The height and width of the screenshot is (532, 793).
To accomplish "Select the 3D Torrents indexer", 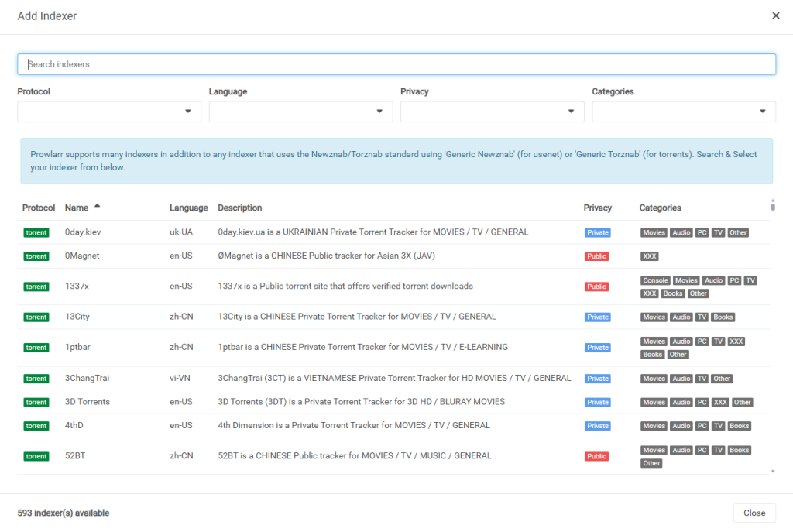I will pos(88,402).
